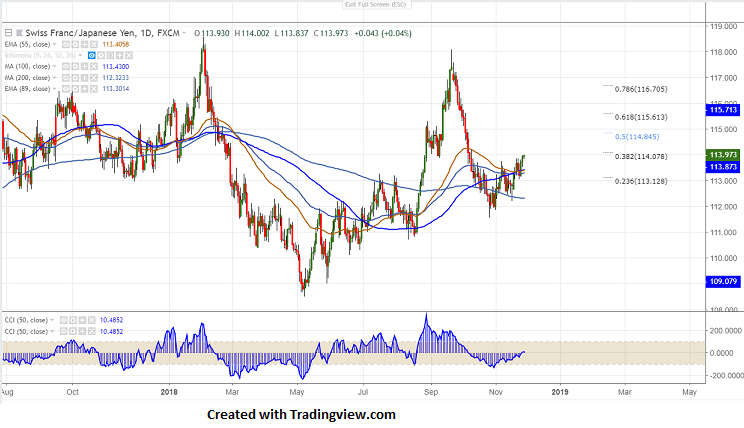Remove the lower CCI (50, close) indicator
Screen dimensions: 744x428
coord(92,331)
